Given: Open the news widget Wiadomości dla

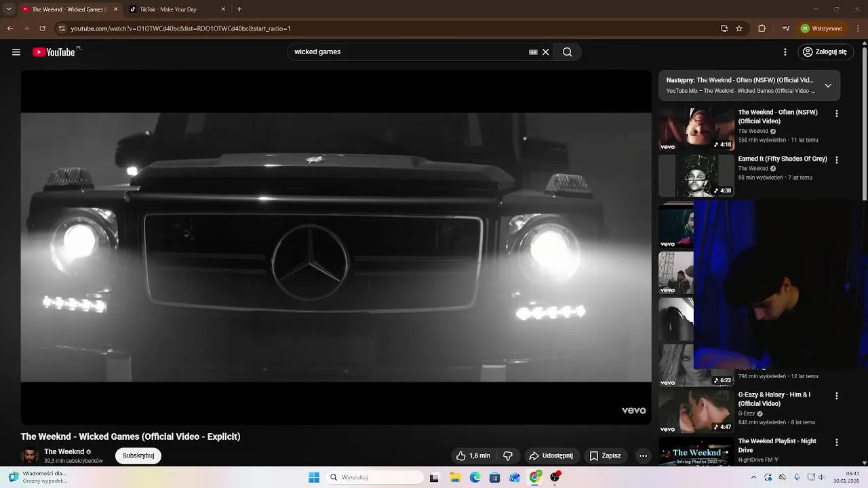Looking at the screenshot, I should (x=38, y=477).
